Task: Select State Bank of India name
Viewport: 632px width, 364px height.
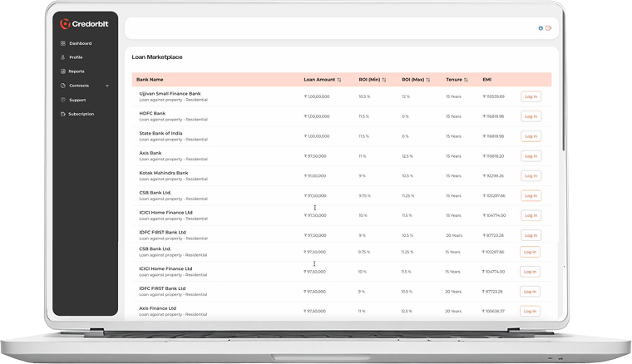Action: tap(160, 133)
